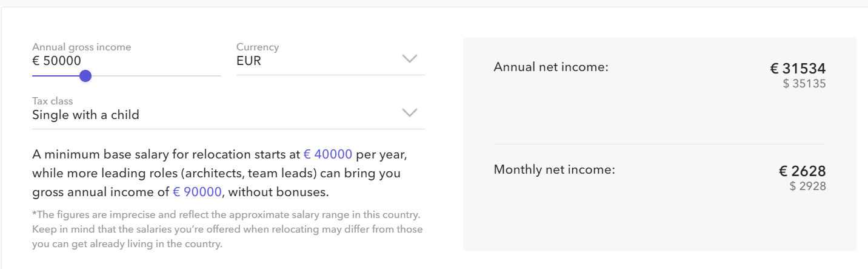Screen dimensions: 868x269
Task: Click the 'Annual gross income' field label
Action: (81, 47)
